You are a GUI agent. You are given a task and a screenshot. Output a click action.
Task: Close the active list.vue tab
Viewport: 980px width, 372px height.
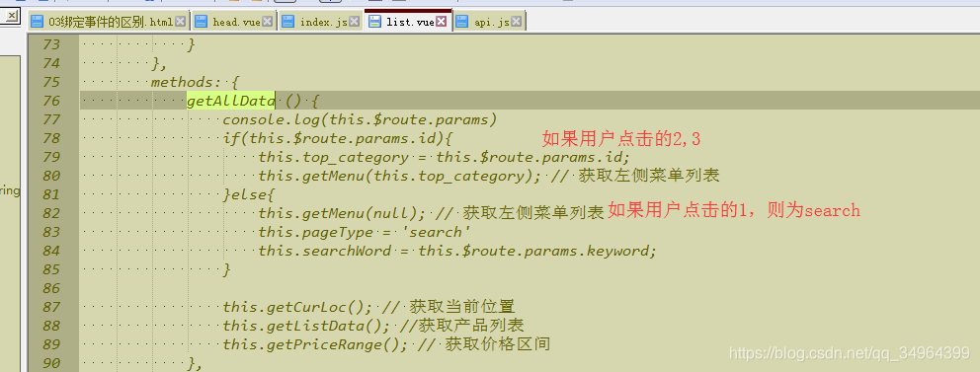point(442,22)
